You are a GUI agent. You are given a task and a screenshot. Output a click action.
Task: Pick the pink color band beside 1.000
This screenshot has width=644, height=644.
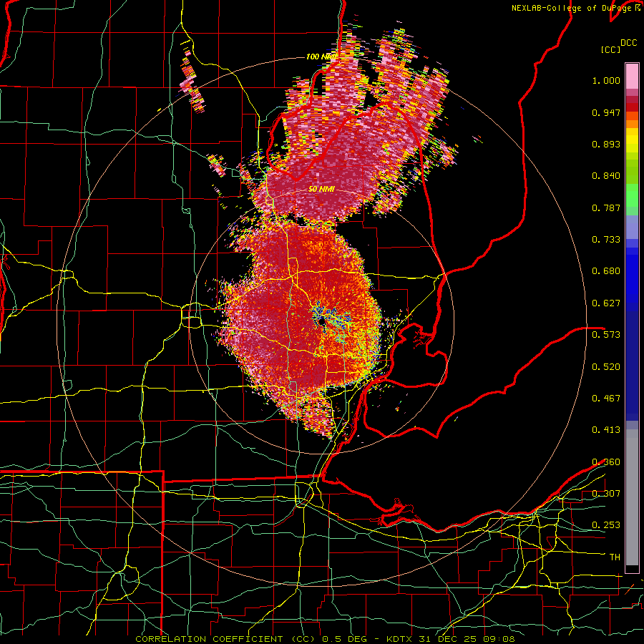click(x=632, y=77)
